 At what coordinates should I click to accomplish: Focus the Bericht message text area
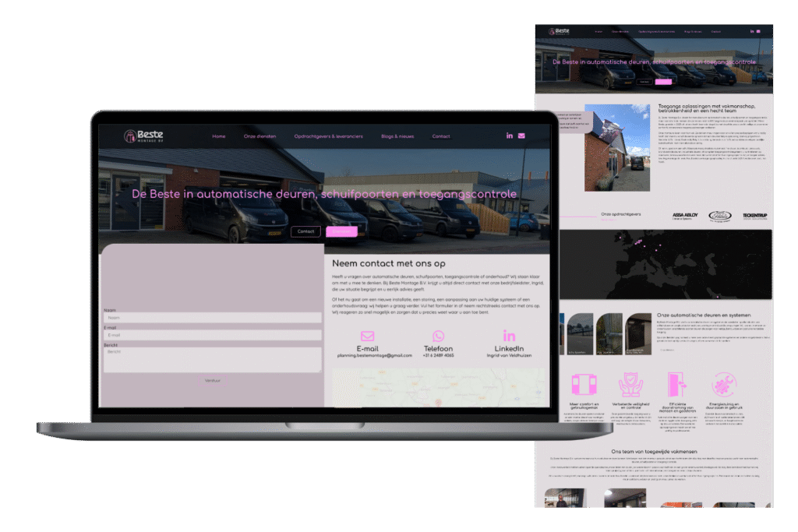pyautogui.click(x=213, y=359)
